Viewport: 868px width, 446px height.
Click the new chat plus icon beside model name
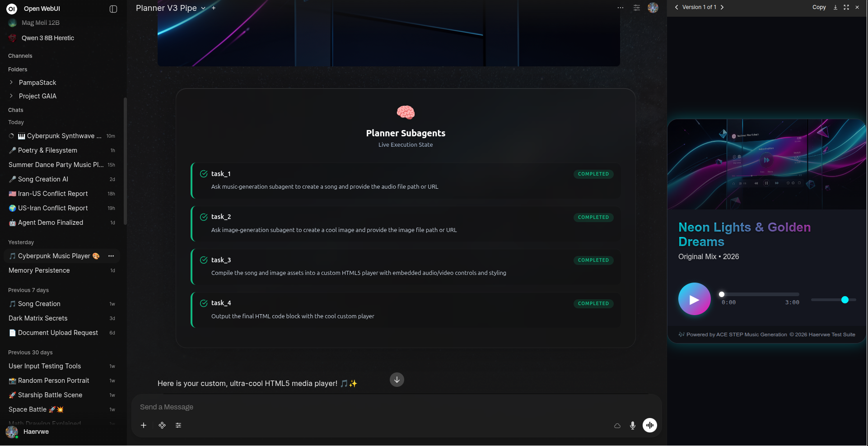coord(214,8)
